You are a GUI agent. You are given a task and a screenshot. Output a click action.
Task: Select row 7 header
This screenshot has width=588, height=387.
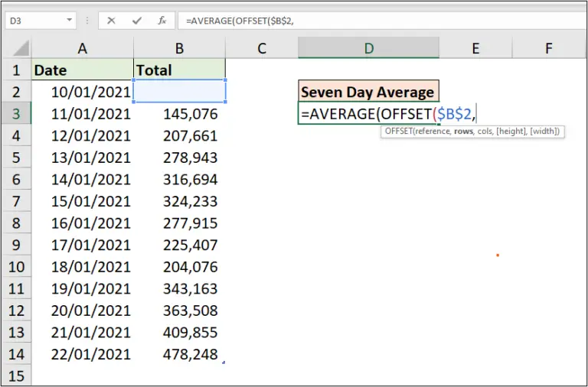[16, 201]
